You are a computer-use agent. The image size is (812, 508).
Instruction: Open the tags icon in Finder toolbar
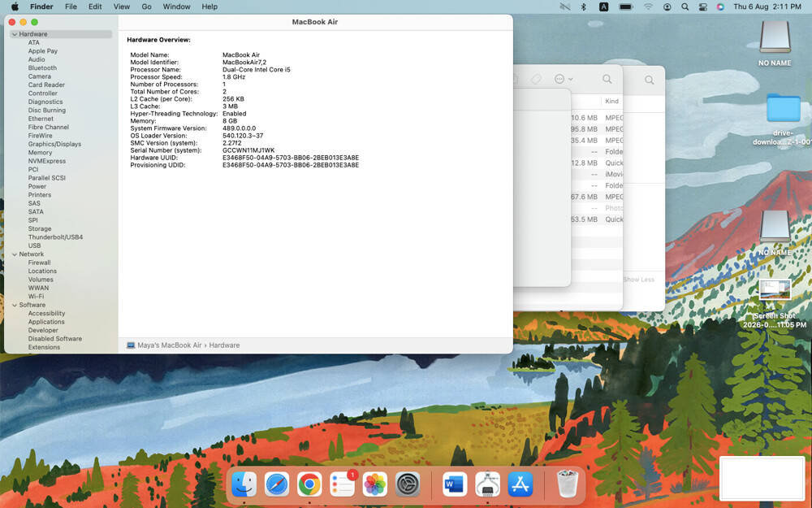tap(536, 80)
